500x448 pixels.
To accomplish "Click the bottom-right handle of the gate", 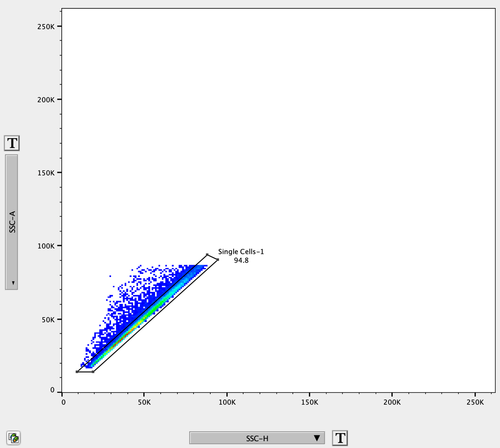I will [93, 372].
